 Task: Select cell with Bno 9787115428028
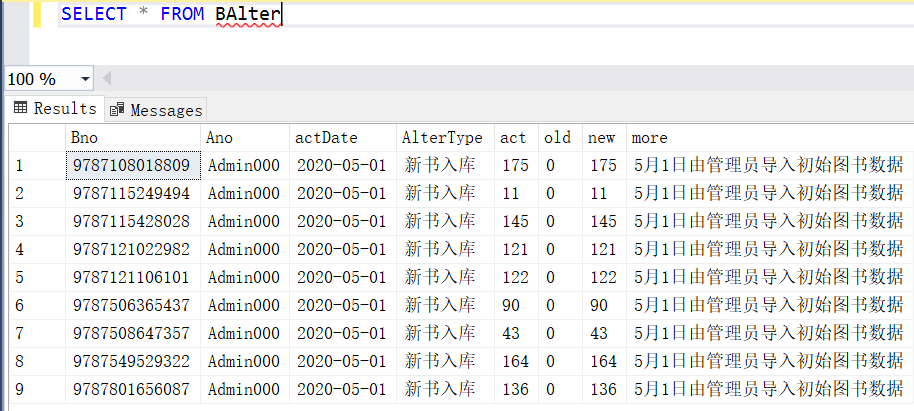click(132, 221)
